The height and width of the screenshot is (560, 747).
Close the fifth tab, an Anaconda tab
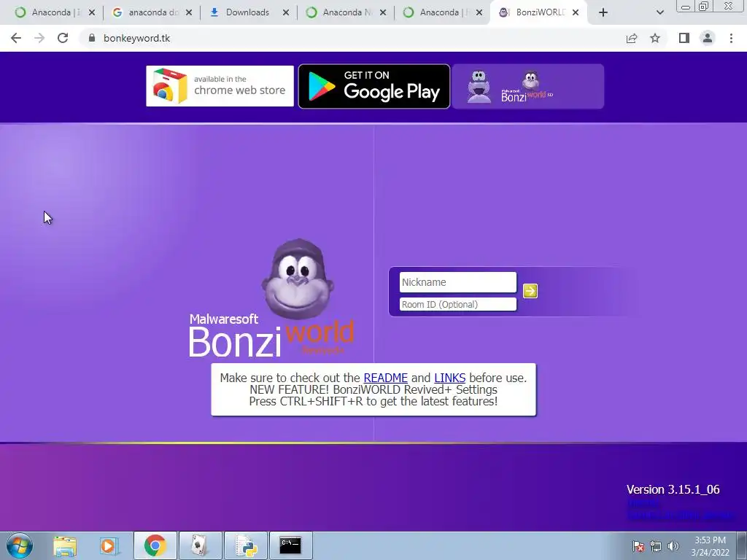click(x=480, y=13)
